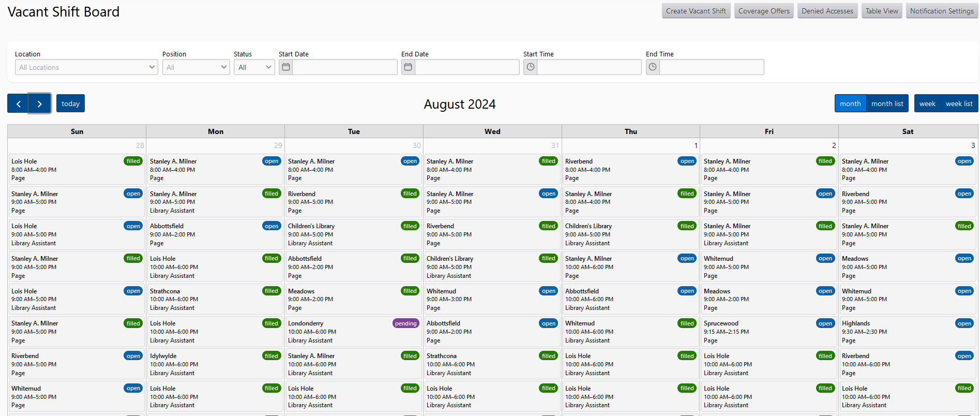Click the Wed column header
The height and width of the screenshot is (416, 980).
coord(492,131)
